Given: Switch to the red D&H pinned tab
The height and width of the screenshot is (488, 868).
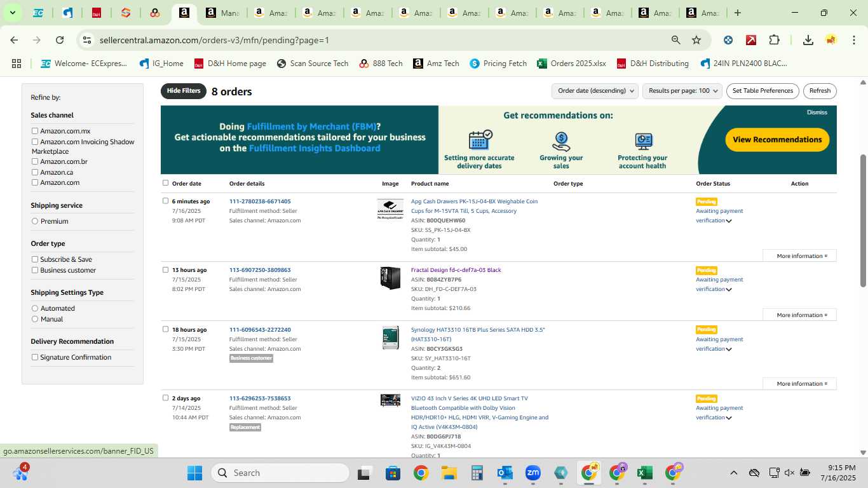Looking at the screenshot, I should 97,13.
